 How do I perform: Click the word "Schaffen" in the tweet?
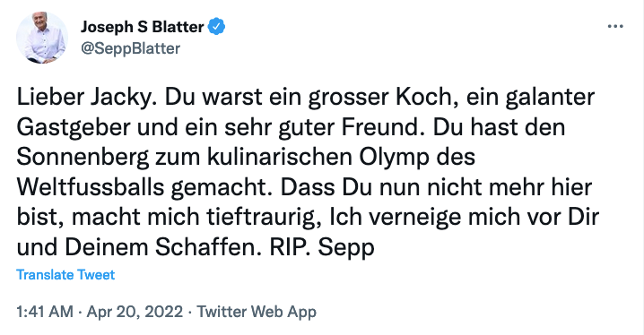[x=208, y=248]
